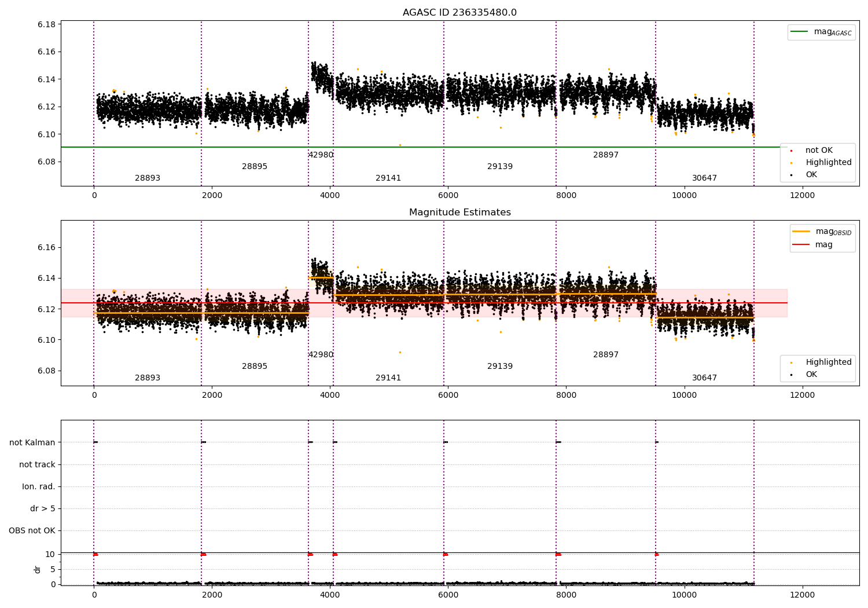Click obsid label 29141 in middle plot
This screenshot has width=868, height=608.
click(x=388, y=378)
